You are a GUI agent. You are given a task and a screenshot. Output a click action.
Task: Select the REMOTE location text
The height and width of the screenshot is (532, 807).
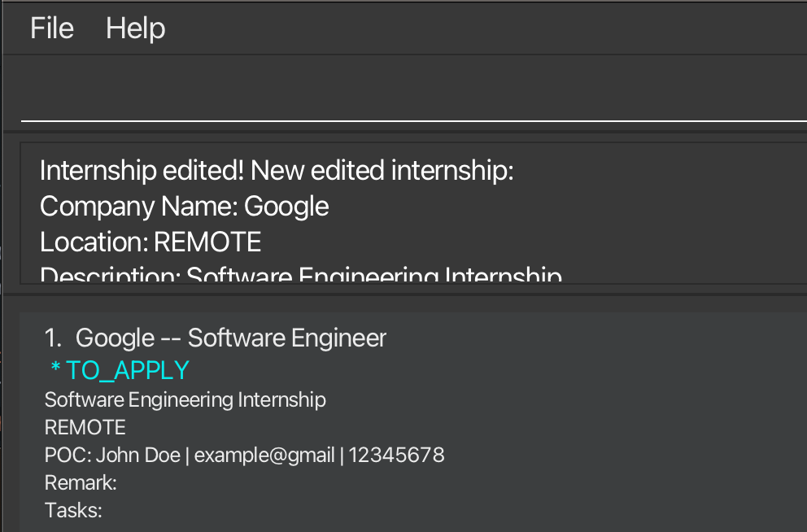coord(85,426)
